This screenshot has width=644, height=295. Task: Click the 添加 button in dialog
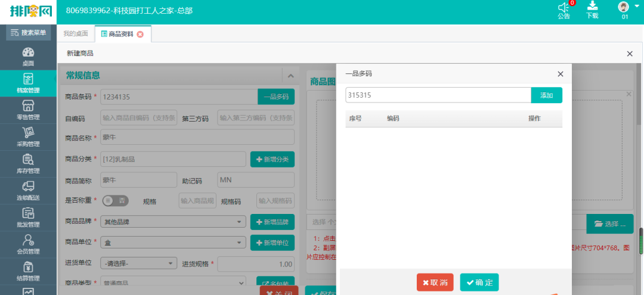pyautogui.click(x=546, y=95)
